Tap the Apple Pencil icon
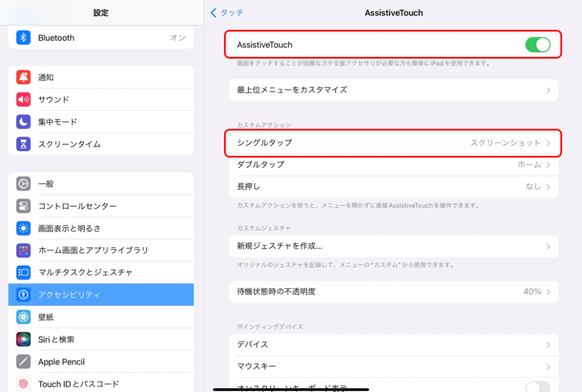 point(23,361)
